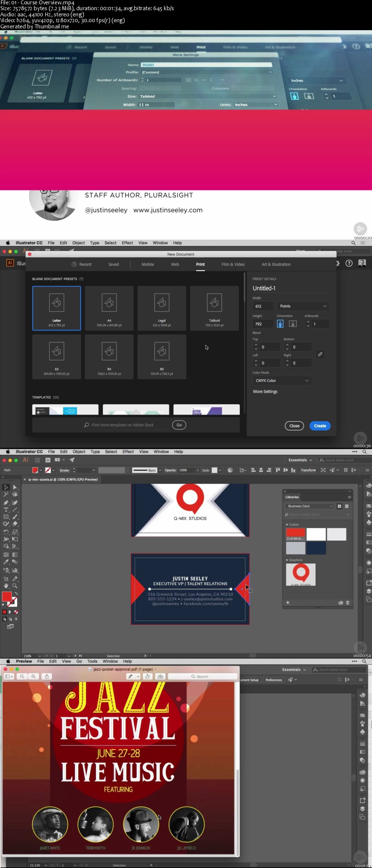Click the Q-MIX STUDIOS graphic thumbnail in Libraries
Image resolution: width=372 pixels, height=868 pixels.
tap(301, 575)
